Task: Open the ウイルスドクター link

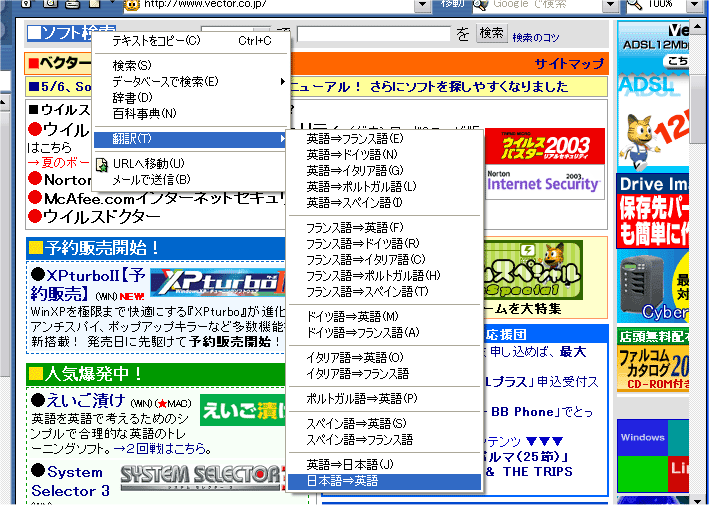Action: tap(101, 217)
